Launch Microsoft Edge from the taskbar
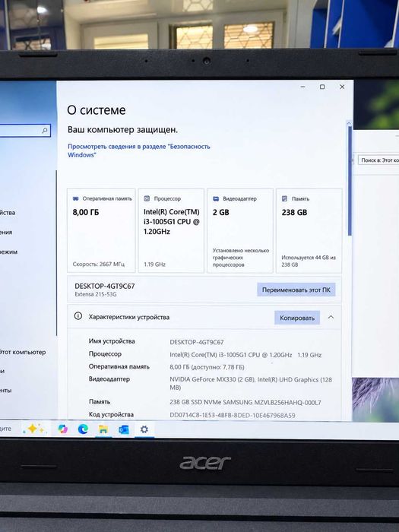This screenshot has height=532, width=399. pos(83,429)
